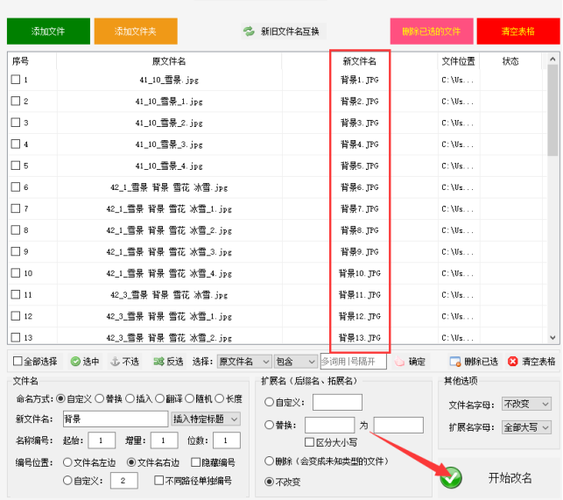Click the 文件位置 column header

[x=459, y=61]
